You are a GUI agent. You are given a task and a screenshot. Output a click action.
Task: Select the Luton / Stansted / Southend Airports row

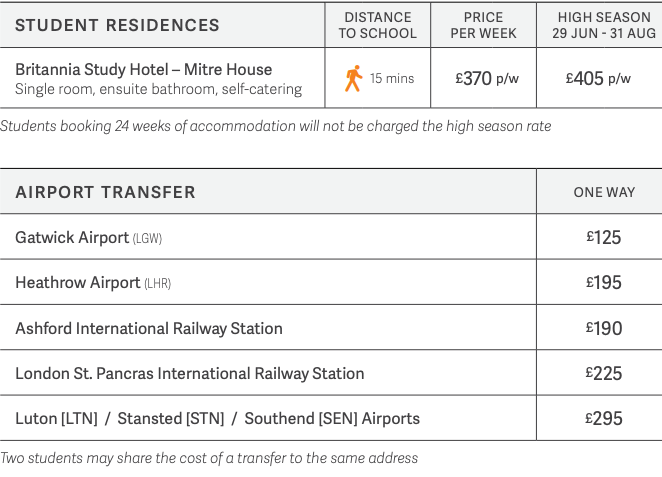(x=331, y=418)
